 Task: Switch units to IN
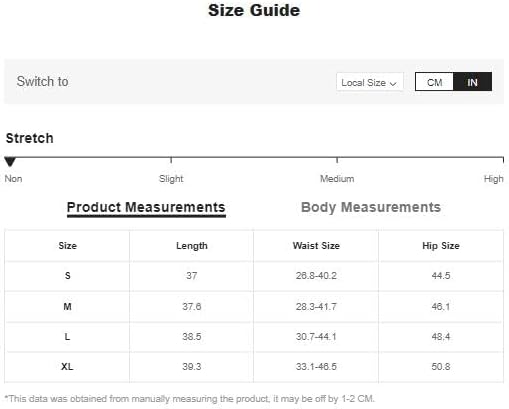tap(472, 82)
